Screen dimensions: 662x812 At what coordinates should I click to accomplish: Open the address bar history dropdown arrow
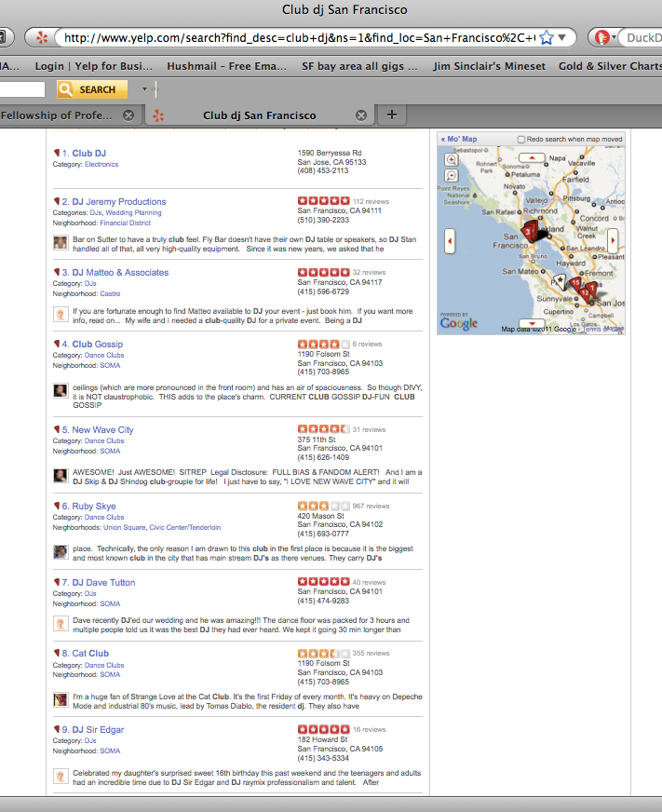point(562,38)
